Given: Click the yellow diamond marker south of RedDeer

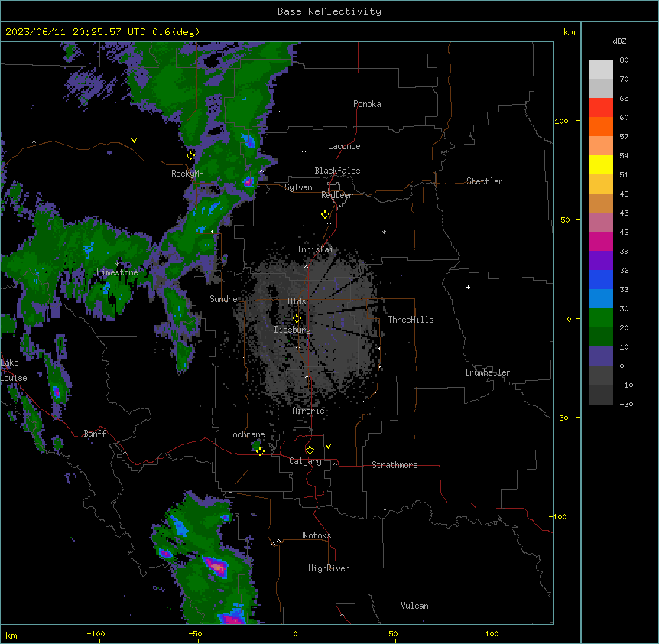Looking at the screenshot, I should [326, 215].
